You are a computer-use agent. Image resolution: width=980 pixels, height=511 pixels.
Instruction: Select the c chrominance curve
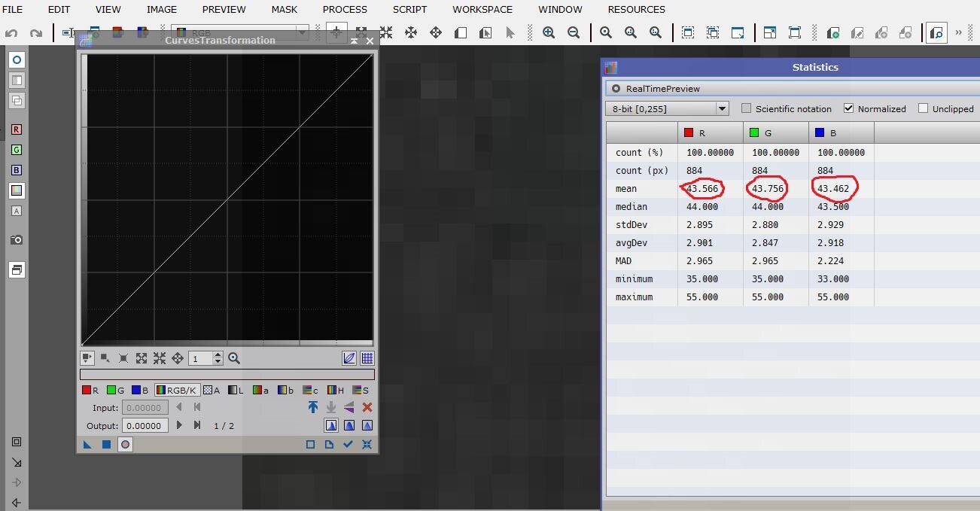(310, 390)
